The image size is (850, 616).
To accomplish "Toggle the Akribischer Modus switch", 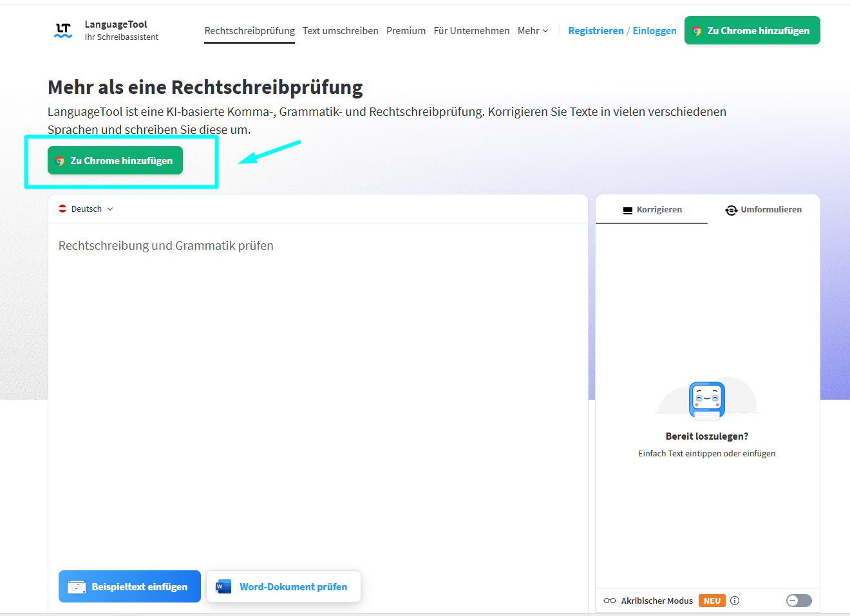I will tap(799, 601).
